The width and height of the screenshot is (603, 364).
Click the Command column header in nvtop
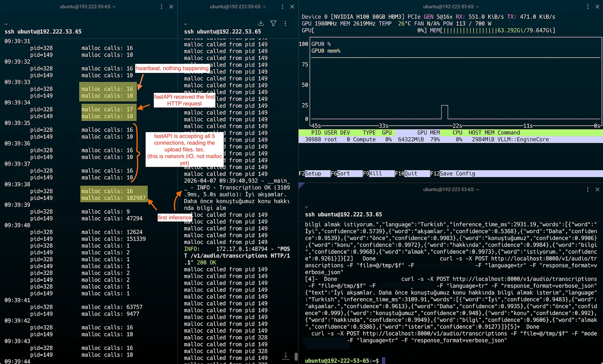click(508, 133)
